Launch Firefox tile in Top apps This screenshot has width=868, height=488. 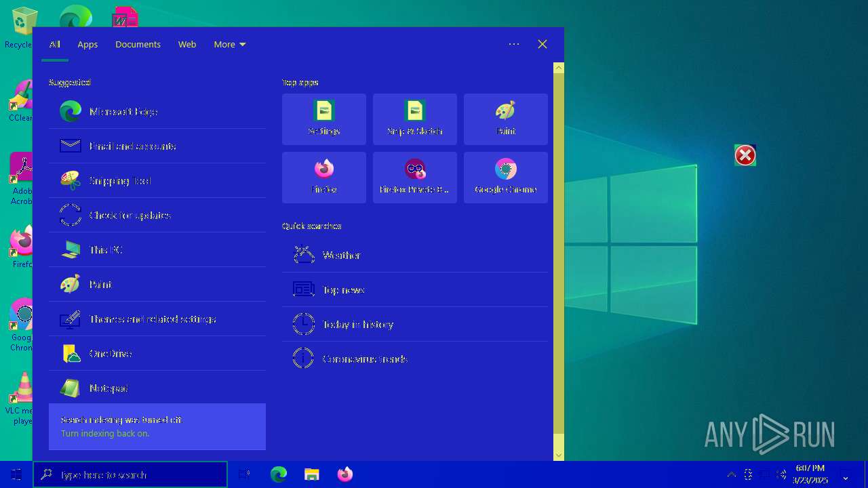[324, 178]
